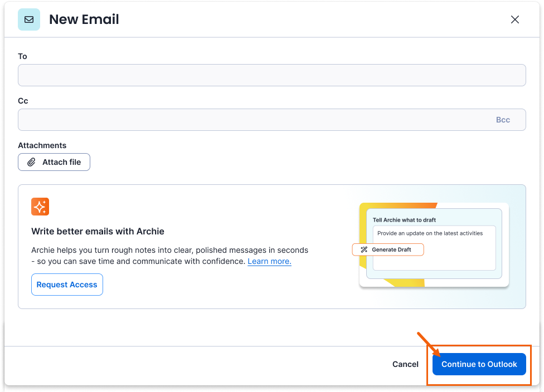Continue to Outlook

479,364
